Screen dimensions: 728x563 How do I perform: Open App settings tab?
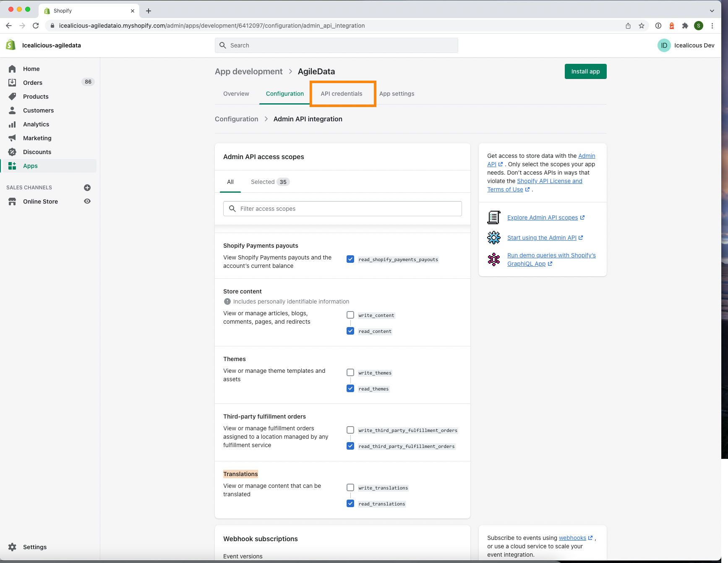[x=397, y=94]
